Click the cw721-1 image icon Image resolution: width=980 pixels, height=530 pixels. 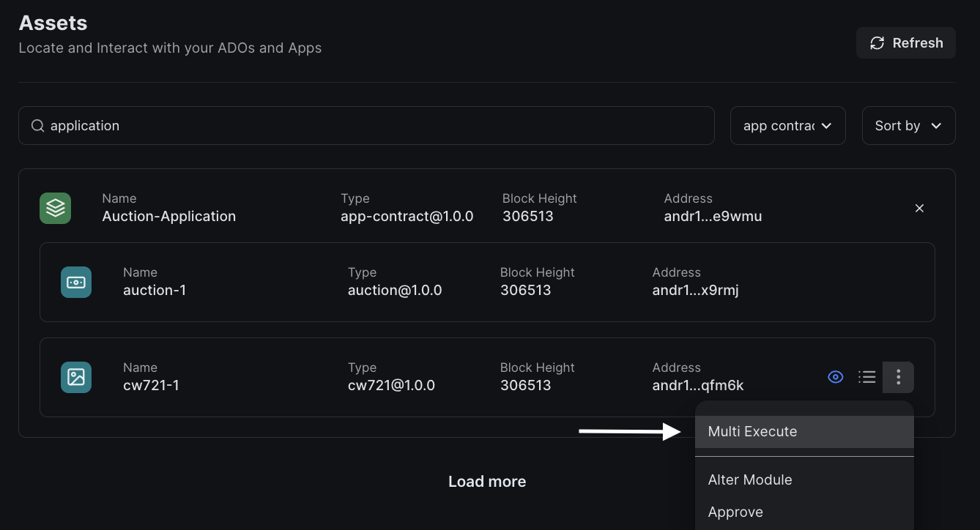(x=76, y=377)
